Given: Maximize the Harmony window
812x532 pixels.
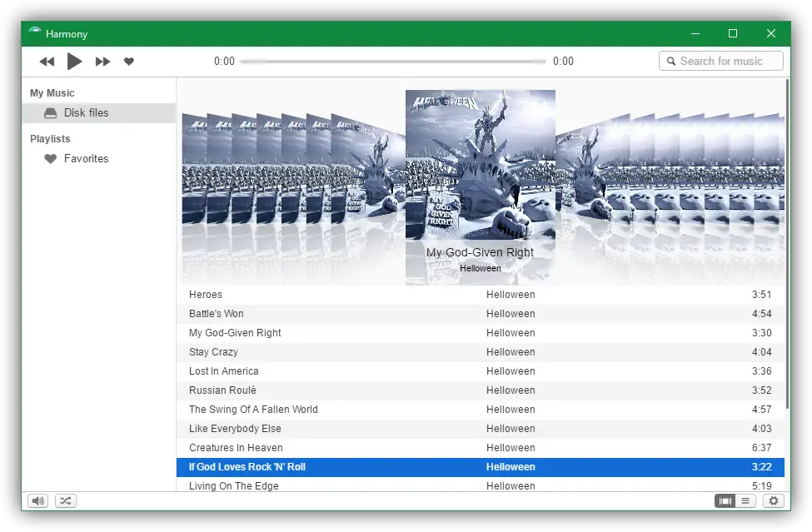Looking at the screenshot, I should (x=733, y=33).
